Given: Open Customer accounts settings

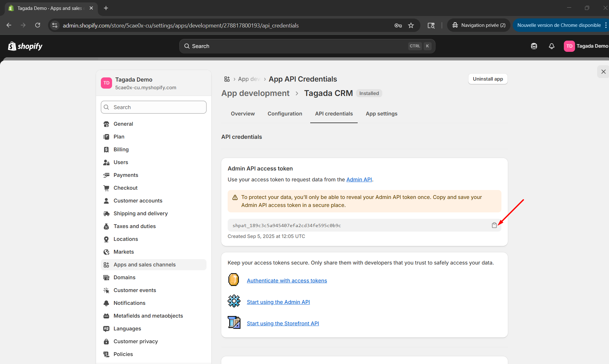Looking at the screenshot, I should 154,201.
